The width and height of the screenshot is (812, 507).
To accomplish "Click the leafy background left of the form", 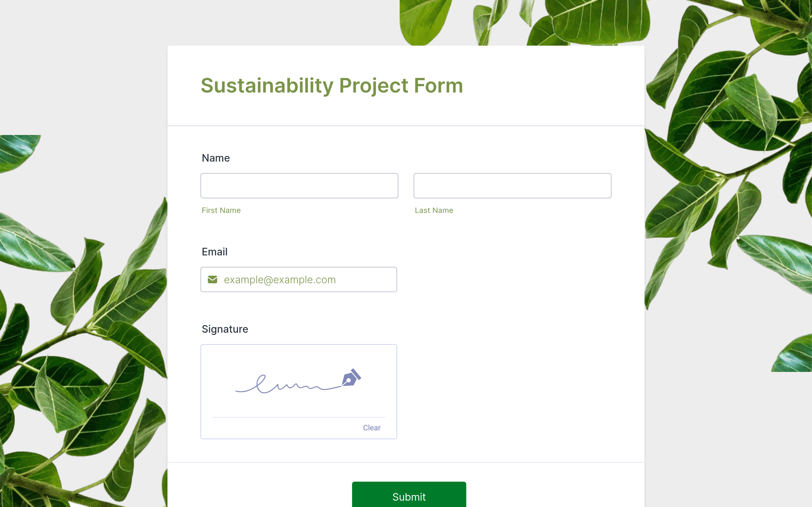I will click(x=84, y=335).
